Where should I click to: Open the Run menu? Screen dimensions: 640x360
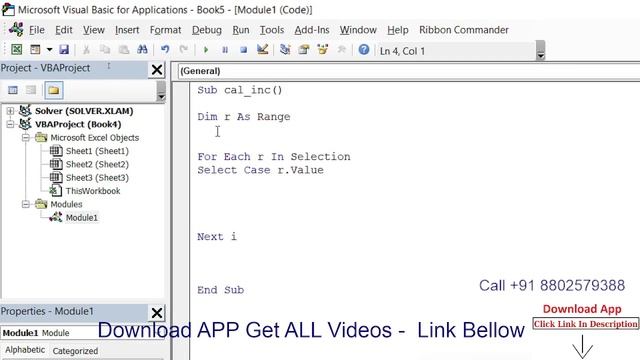point(241,30)
